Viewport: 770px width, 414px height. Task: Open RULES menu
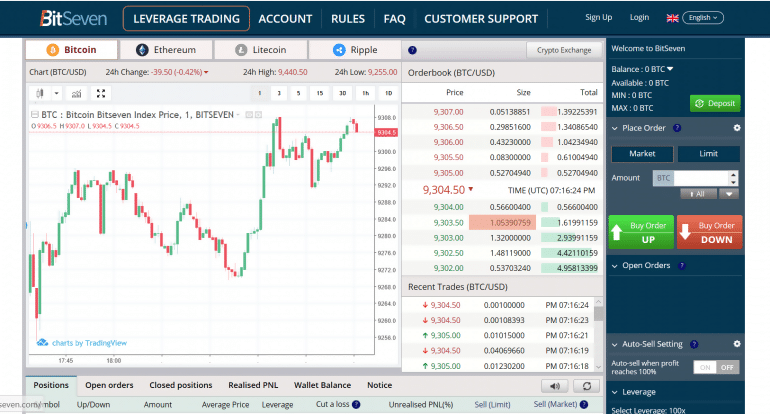click(x=348, y=19)
